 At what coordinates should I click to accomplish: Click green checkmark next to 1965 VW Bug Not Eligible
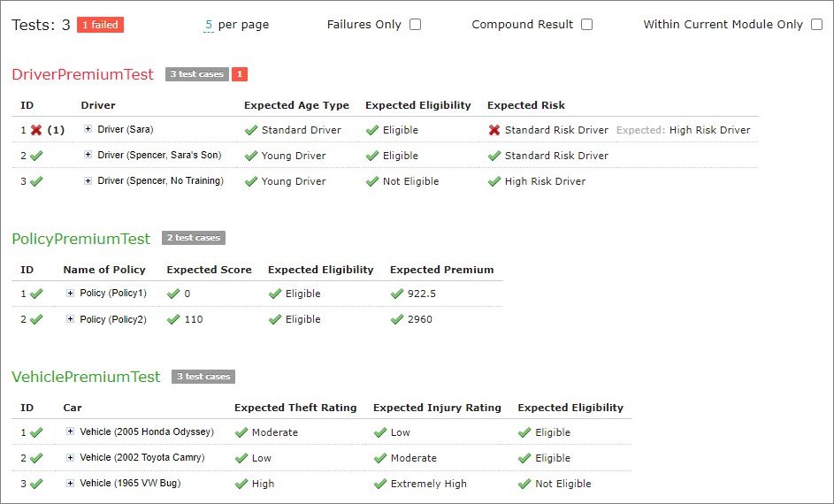coord(524,484)
